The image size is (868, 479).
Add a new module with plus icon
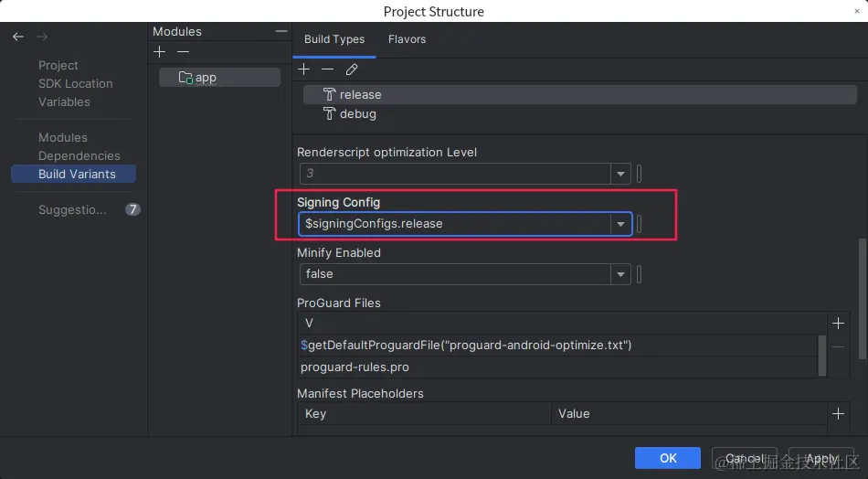coord(160,52)
